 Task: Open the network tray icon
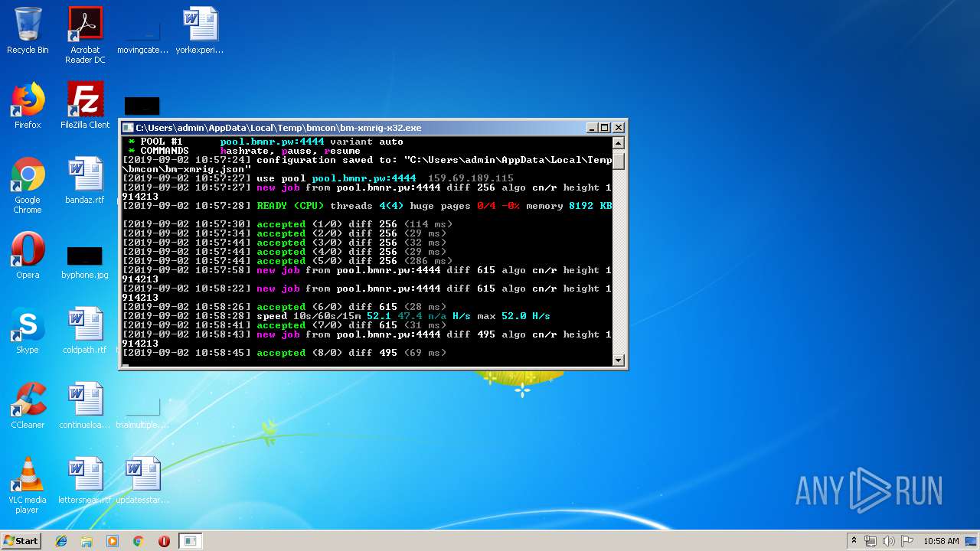coord(871,541)
